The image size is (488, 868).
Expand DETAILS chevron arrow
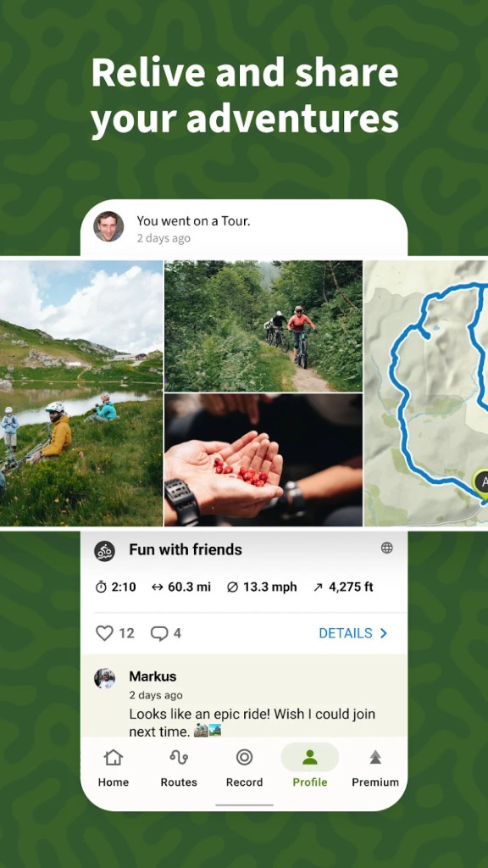pos(384,633)
